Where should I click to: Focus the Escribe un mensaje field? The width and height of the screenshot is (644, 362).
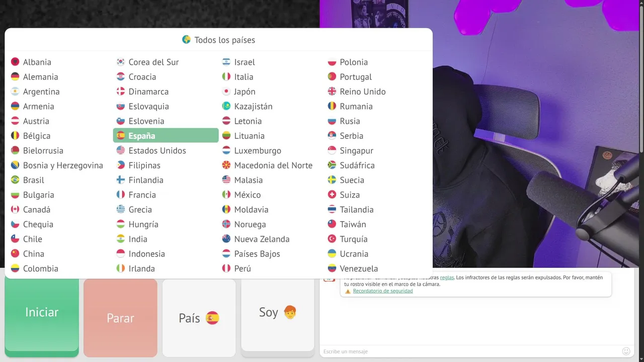tap(470, 351)
